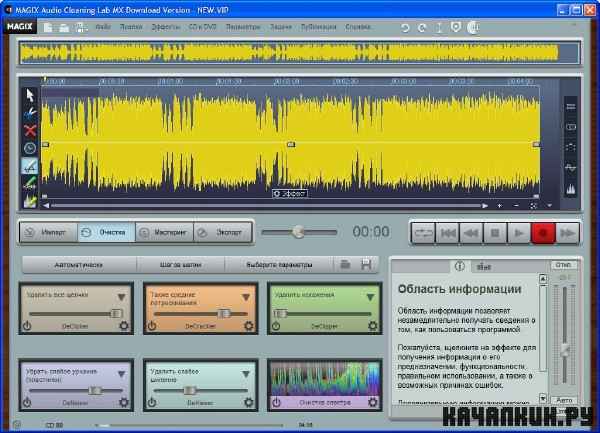Toggle DeClipper effect power button
Screen dimensions: 600x433
point(276,326)
